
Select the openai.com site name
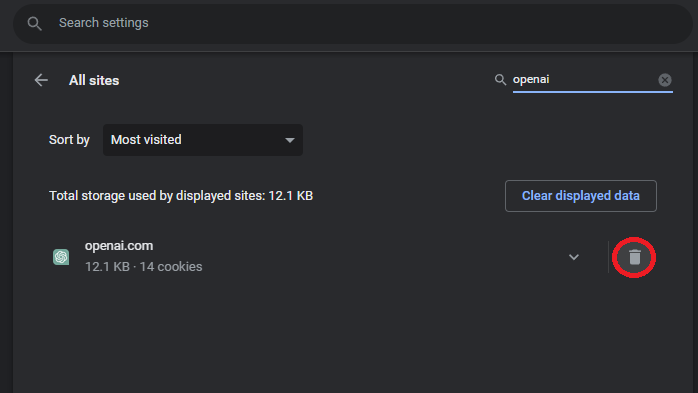click(119, 246)
